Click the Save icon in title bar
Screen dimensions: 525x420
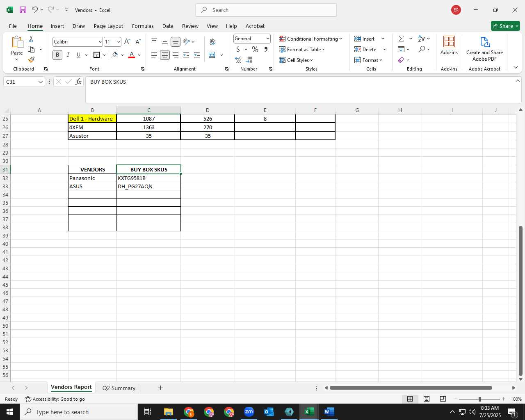point(23,10)
